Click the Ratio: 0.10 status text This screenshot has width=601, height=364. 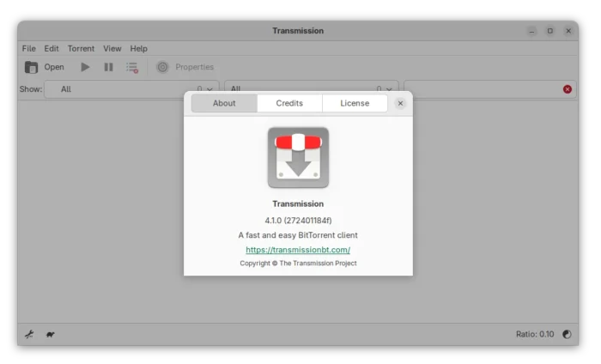click(535, 335)
